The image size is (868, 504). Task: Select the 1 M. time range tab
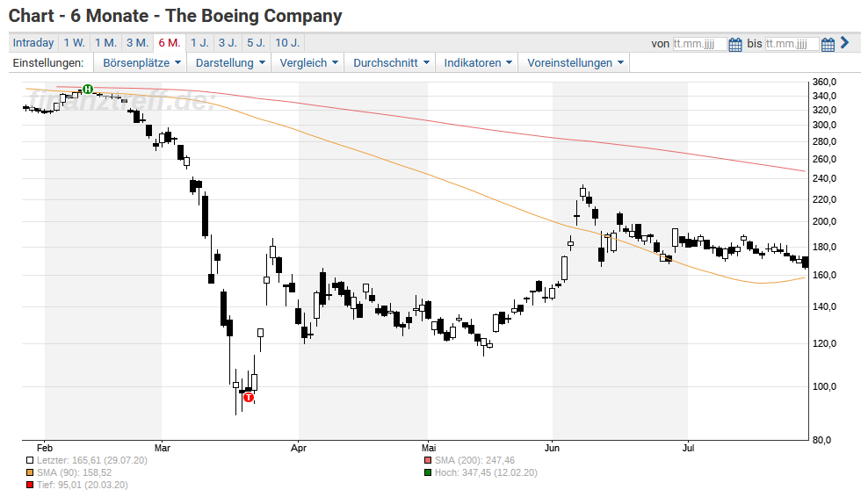tap(105, 43)
